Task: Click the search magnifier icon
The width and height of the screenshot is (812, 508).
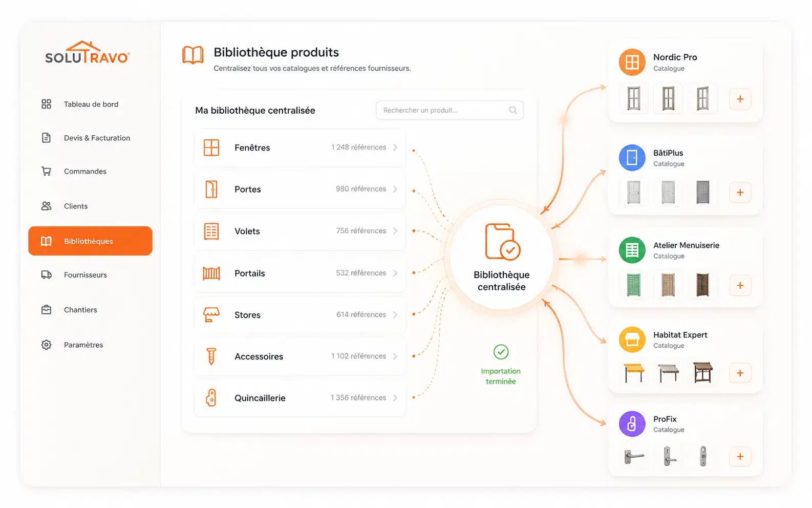Action: [512, 110]
